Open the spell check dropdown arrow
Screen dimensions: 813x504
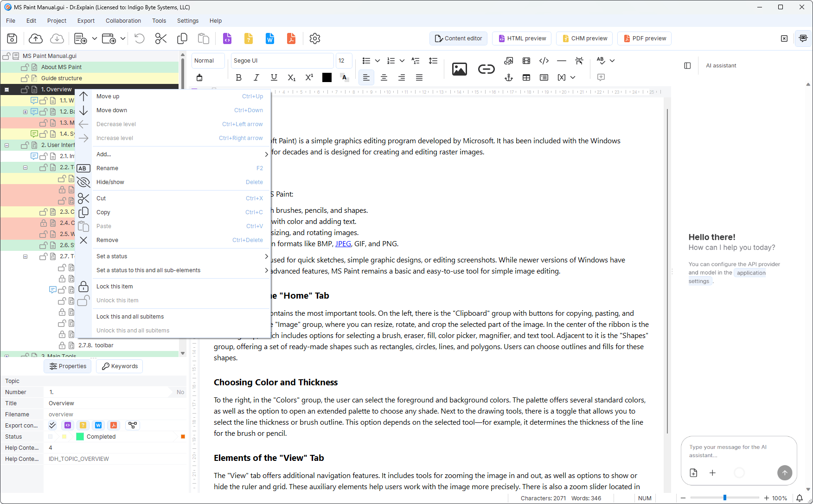[x=612, y=61]
